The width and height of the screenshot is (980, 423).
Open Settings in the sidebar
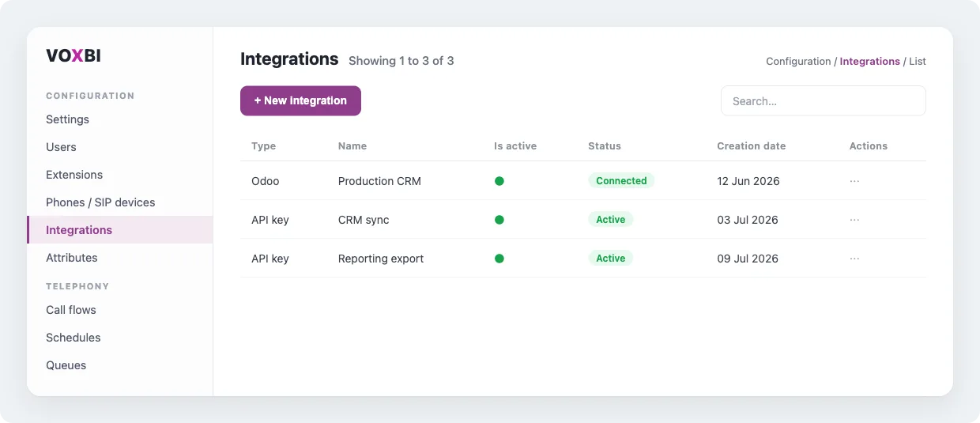coord(119,119)
